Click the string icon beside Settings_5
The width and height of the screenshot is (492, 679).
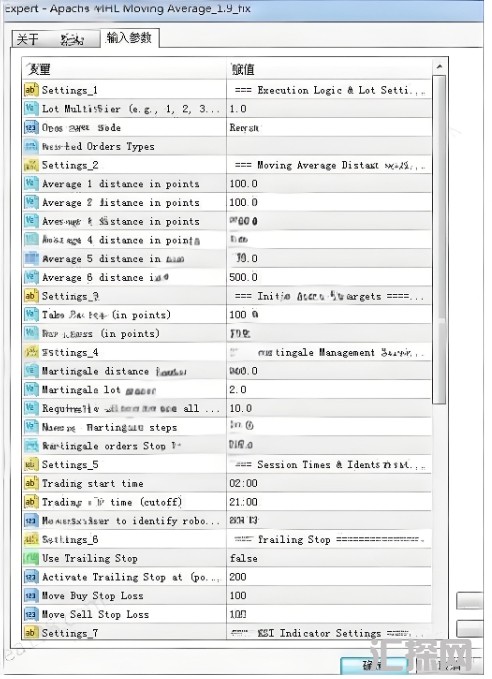click(x=31, y=464)
